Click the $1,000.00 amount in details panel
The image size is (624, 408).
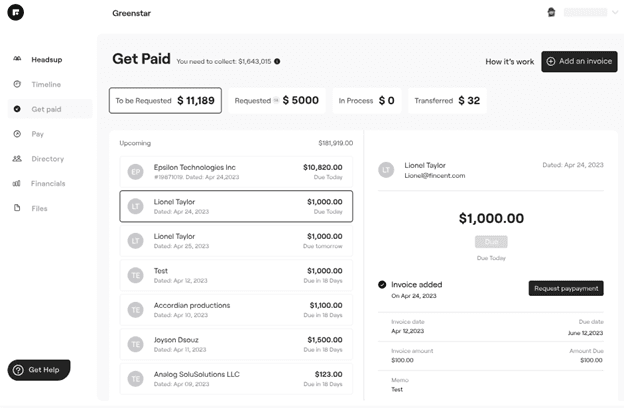[x=491, y=218]
